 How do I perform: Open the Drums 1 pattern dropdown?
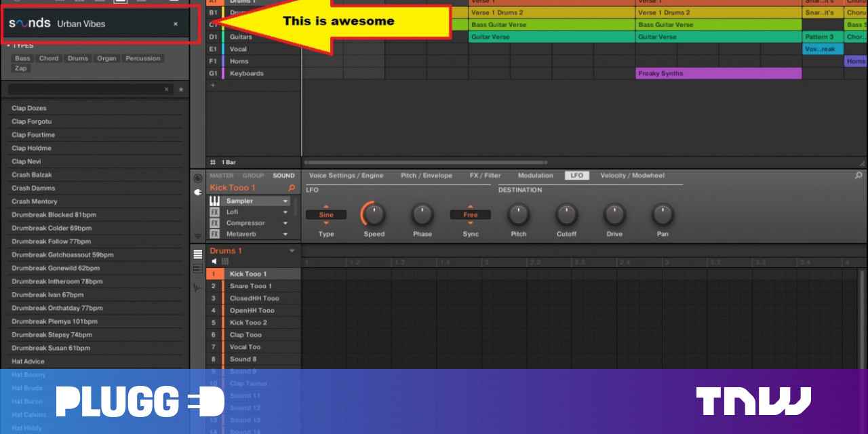tap(292, 251)
